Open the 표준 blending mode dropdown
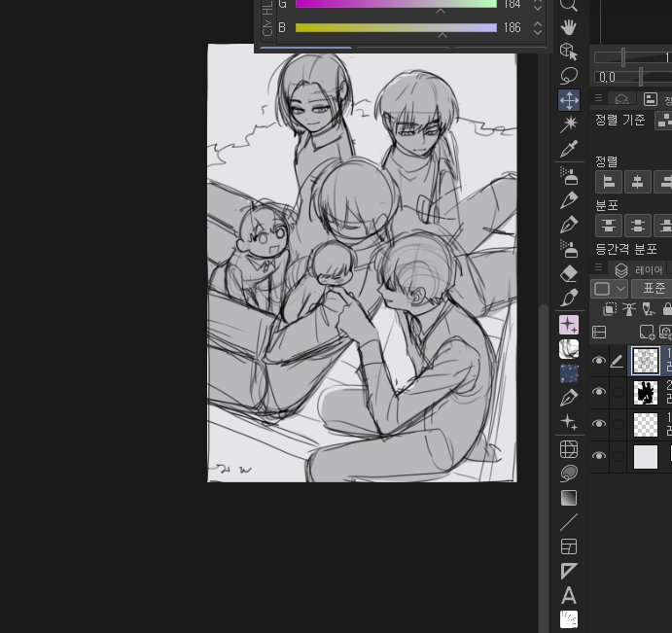This screenshot has width=672, height=633. (652, 289)
